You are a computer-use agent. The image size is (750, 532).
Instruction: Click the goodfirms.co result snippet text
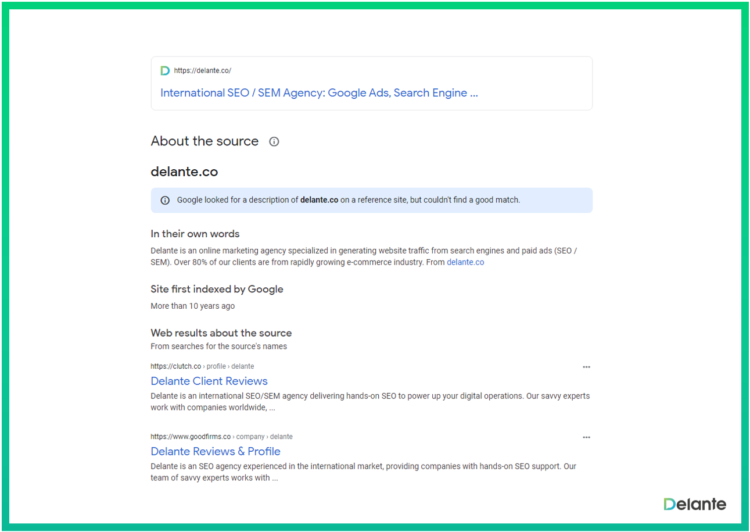point(364,472)
